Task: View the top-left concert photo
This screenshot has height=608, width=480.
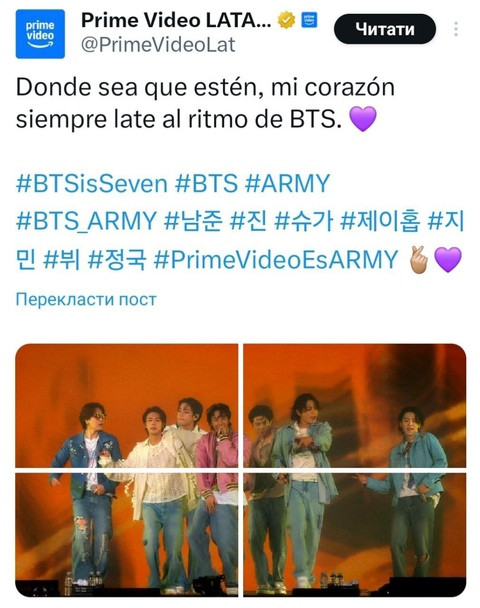Action: [x=127, y=406]
